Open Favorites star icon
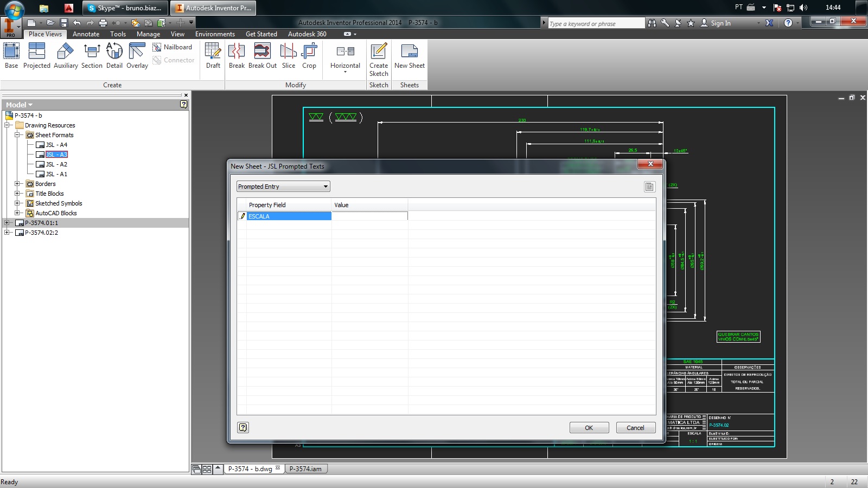The height and width of the screenshot is (488, 868). click(691, 23)
